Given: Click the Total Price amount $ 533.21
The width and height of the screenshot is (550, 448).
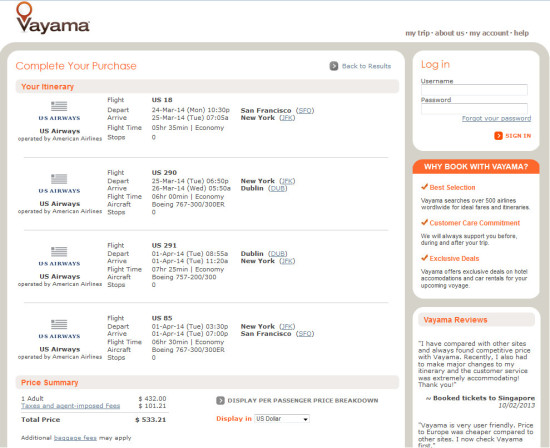Looking at the screenshot, I should tap(150, 420).
